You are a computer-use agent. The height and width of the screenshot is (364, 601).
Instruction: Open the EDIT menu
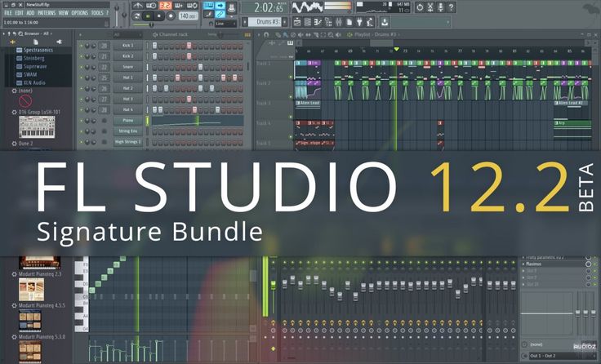tap(19, 12)
